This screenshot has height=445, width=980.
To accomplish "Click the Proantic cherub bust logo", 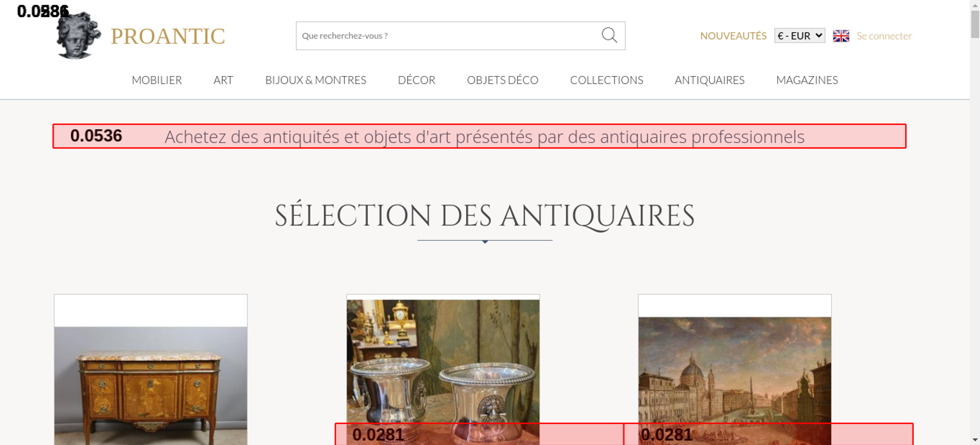I will (78, 36).
